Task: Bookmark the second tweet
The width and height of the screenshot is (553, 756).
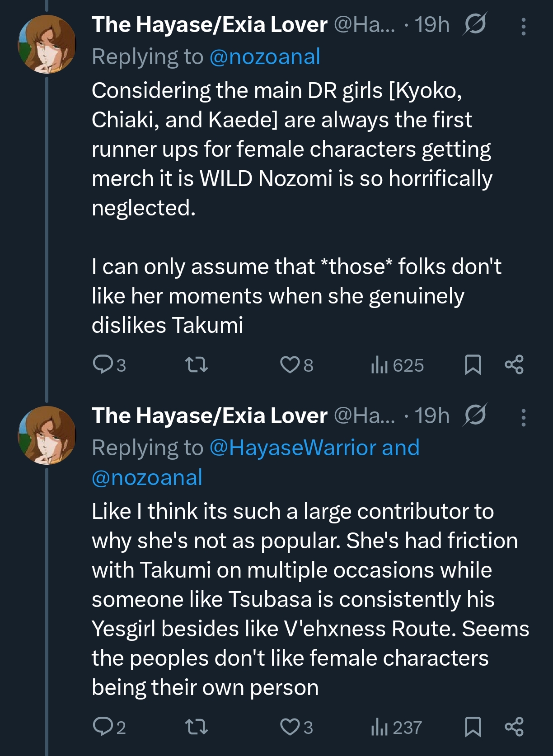Action: click(473, 727)
